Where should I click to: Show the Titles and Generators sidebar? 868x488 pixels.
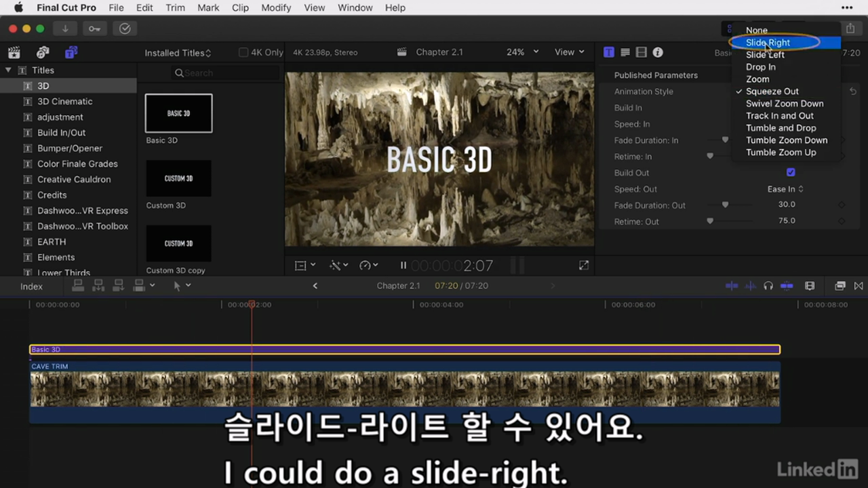(71, 52)
